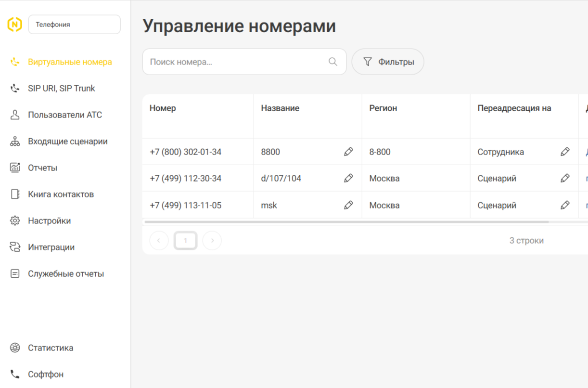The image size is (588, 388).
Task: Edit forwarding for number +7 (499) 112-30-34
Action: [x=565, y=178]
